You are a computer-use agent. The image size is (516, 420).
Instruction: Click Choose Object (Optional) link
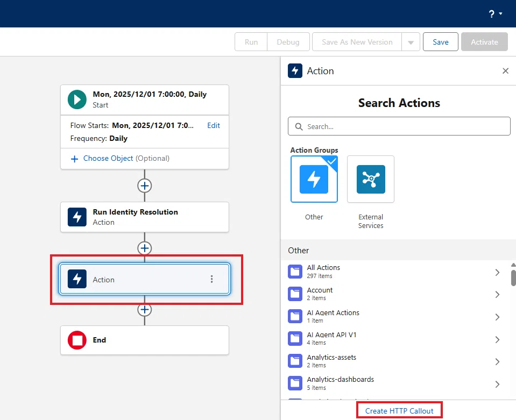tap(126, 158)
